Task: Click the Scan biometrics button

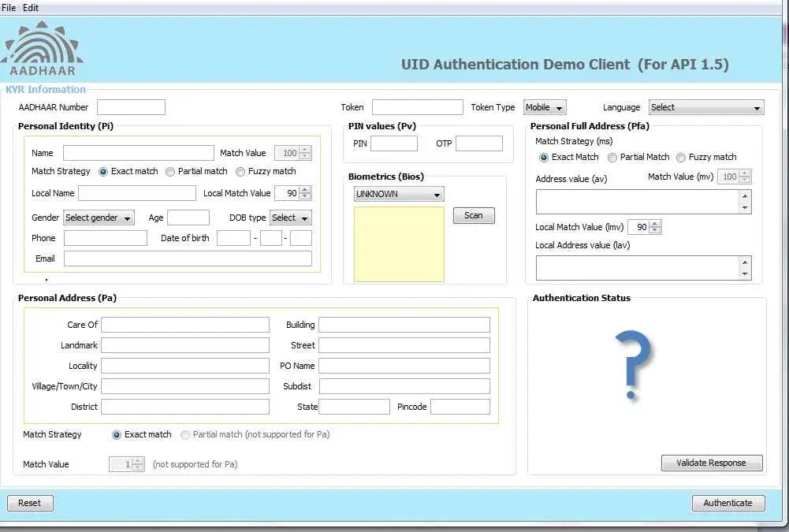Action: click(x=474, y=216)
